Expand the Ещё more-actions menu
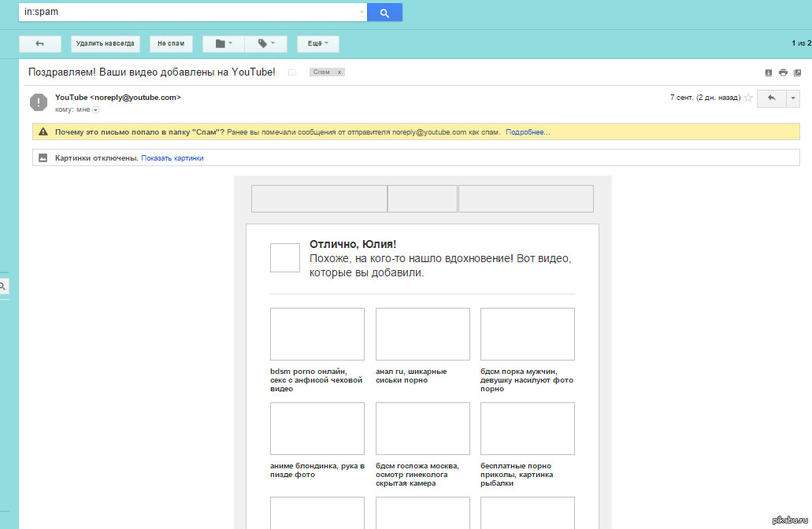 pyautogui.click(x=318, y=44)
